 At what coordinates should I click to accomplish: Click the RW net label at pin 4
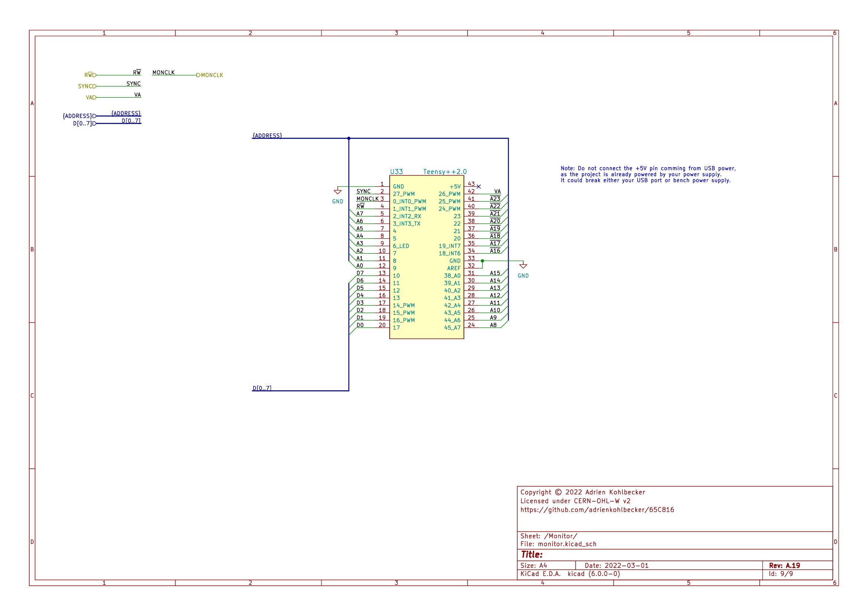[x=360, y=206]
